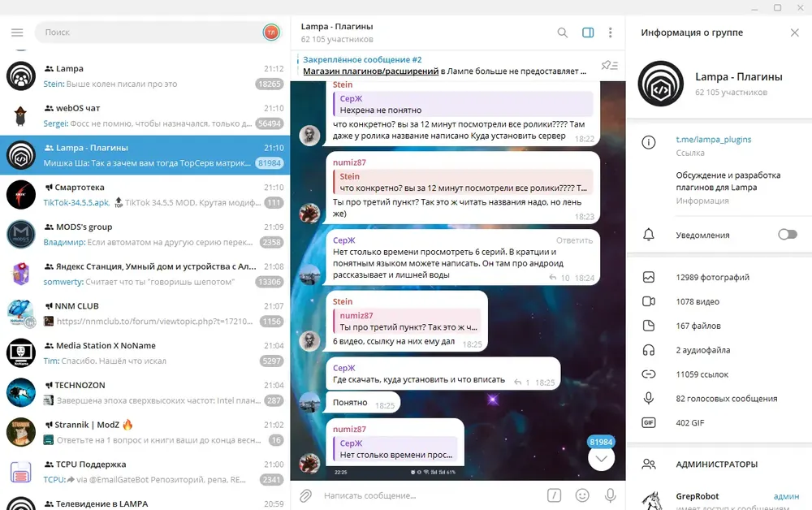
Task: Open the Lampa chat from Stein
Action: click(x=145, y=76)
